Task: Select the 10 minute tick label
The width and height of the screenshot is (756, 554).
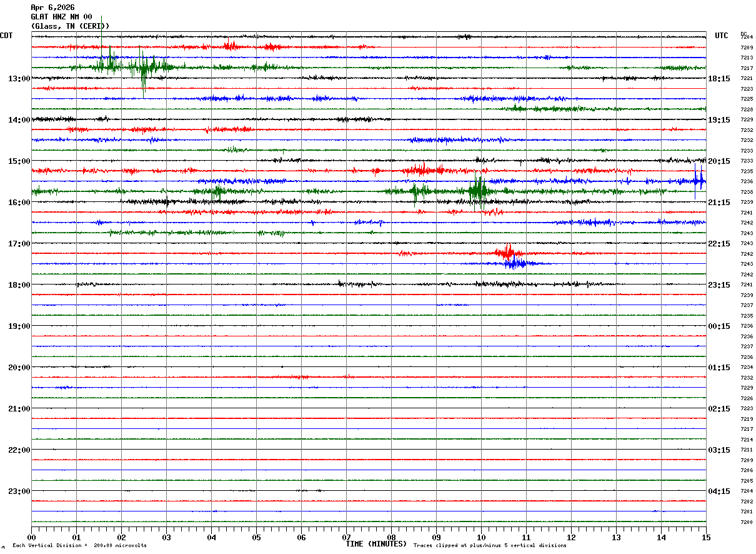Action: click(481, 538)
